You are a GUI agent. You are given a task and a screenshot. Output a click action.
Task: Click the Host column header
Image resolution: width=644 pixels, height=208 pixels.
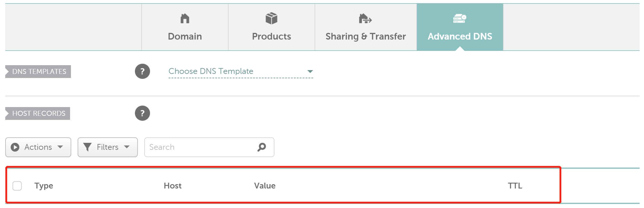click(173, 186)
